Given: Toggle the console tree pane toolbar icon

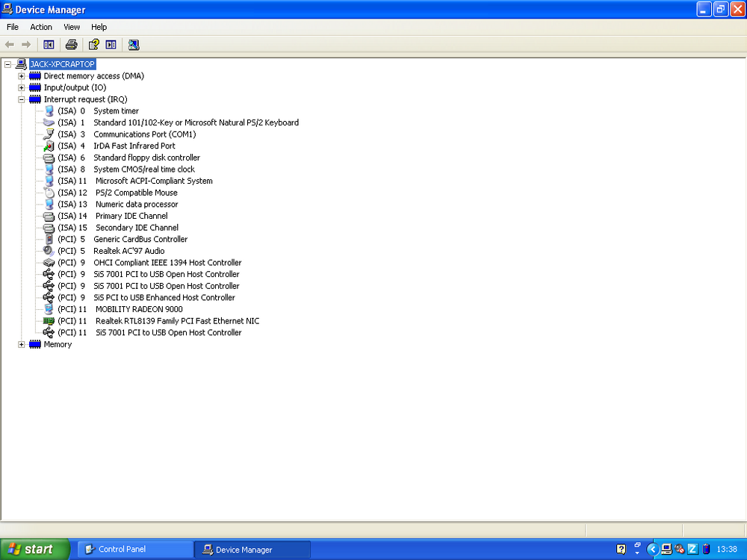Looking at the screenshot, I should (49, 45).
